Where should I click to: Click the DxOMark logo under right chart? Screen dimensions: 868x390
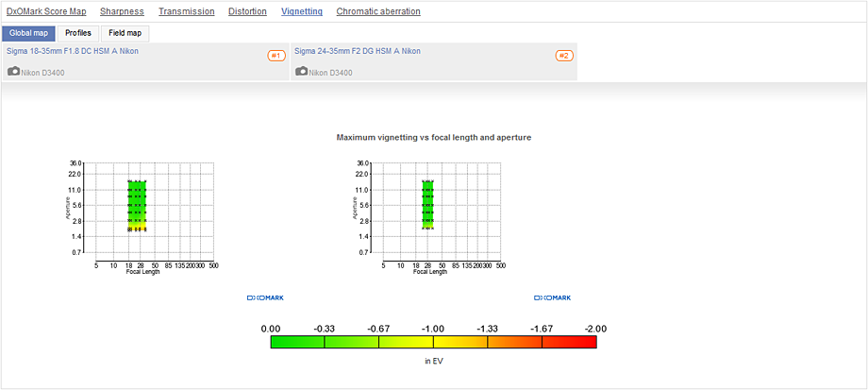(x=553, y=298)
